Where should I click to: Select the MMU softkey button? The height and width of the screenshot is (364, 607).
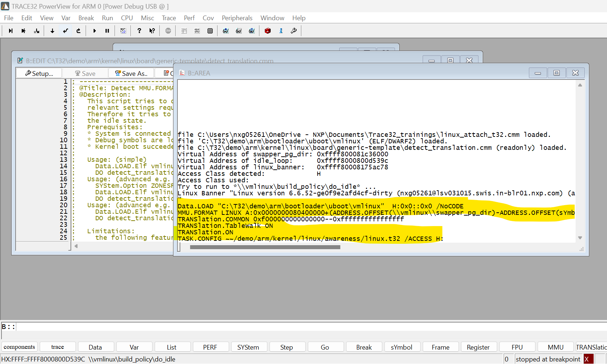pos(555,347)
